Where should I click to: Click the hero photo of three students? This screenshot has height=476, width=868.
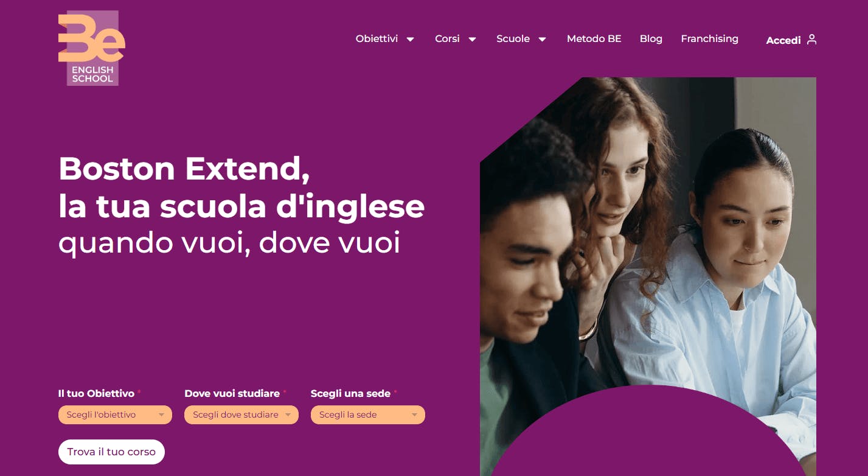pos(648,243)
